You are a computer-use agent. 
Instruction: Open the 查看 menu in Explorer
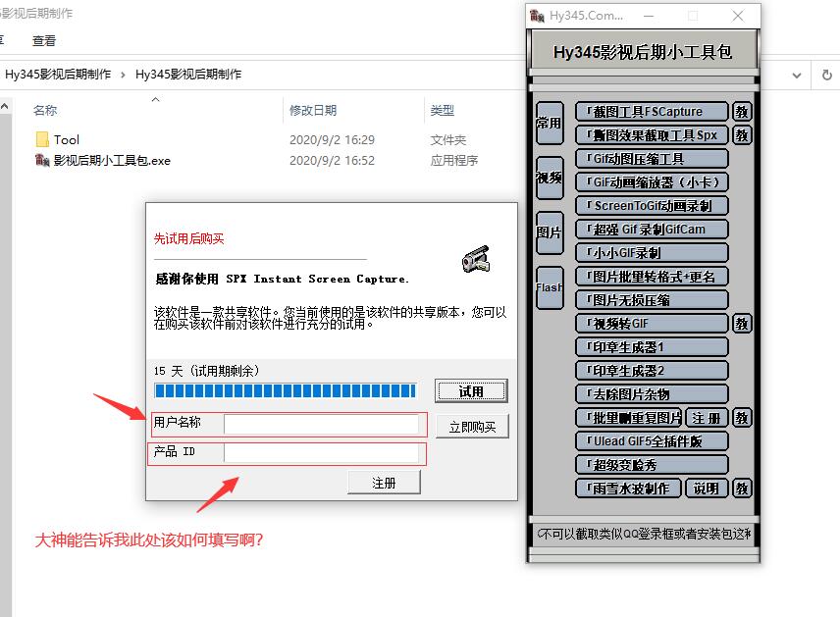coord(44,40)
